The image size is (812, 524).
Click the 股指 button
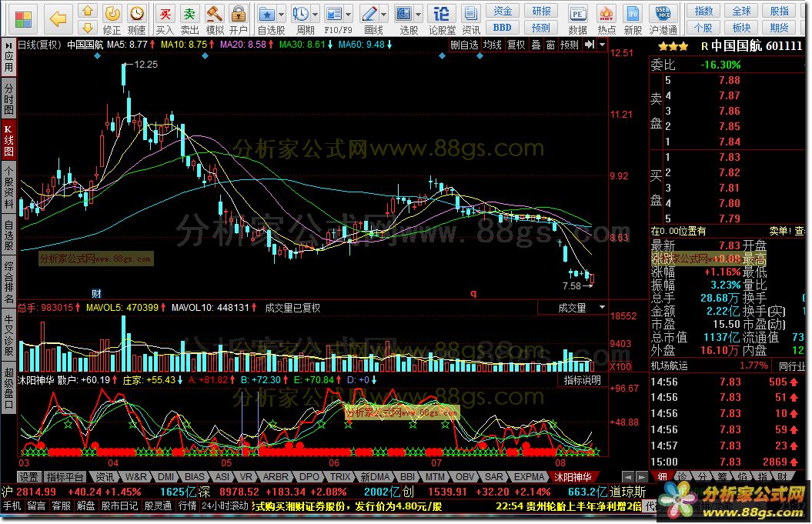(x=780, y=12)
